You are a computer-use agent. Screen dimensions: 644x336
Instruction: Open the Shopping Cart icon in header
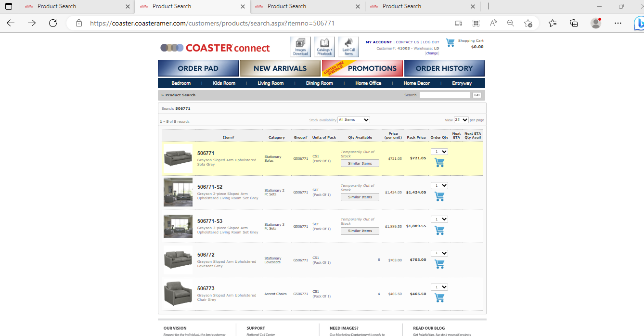[451, 43]
